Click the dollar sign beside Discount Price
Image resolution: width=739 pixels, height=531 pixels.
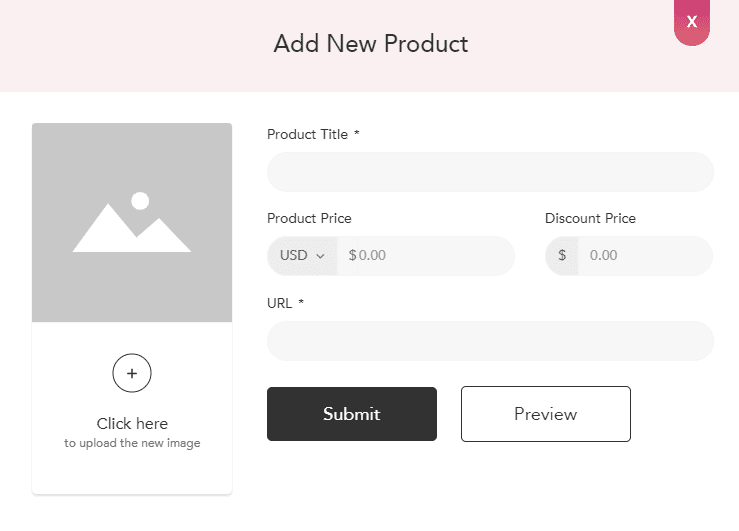pyautogui.click(x=562, y=256)
